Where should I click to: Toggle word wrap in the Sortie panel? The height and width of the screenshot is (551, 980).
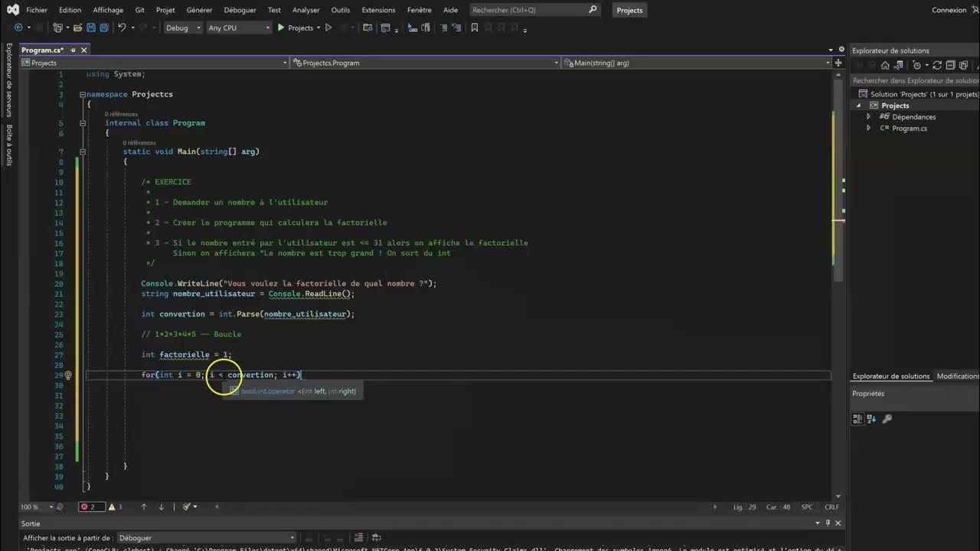[376, 537]
